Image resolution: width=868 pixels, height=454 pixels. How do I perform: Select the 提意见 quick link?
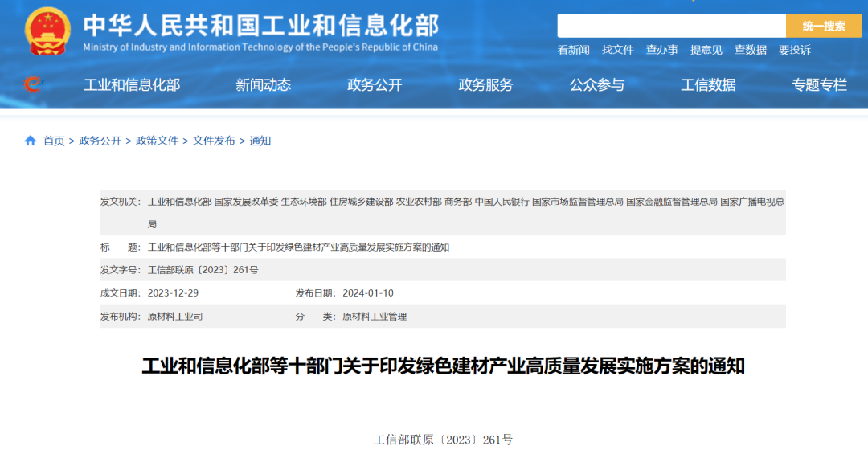[x=706, y=50]
